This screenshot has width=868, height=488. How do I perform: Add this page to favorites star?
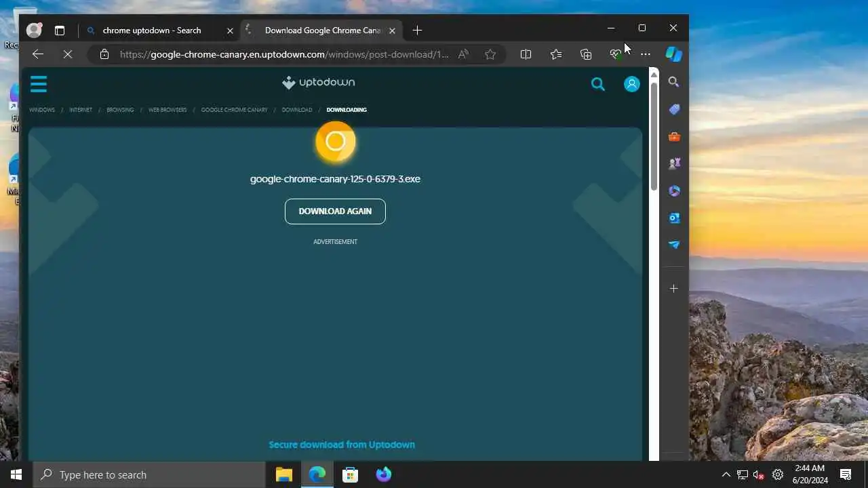(x=490, y=54)
